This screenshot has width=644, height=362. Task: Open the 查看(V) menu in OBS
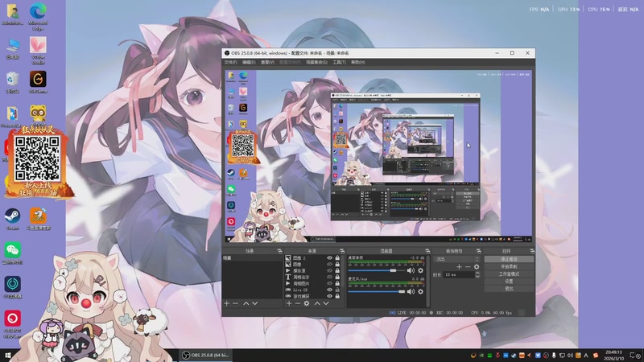pyautogui.click(x=267, y=63)
